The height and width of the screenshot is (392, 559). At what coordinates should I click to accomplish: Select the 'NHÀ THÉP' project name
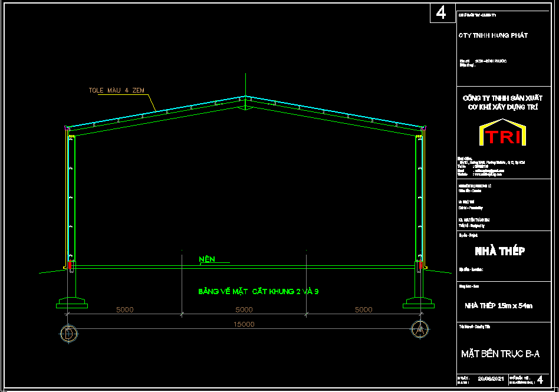coord(500,251)
